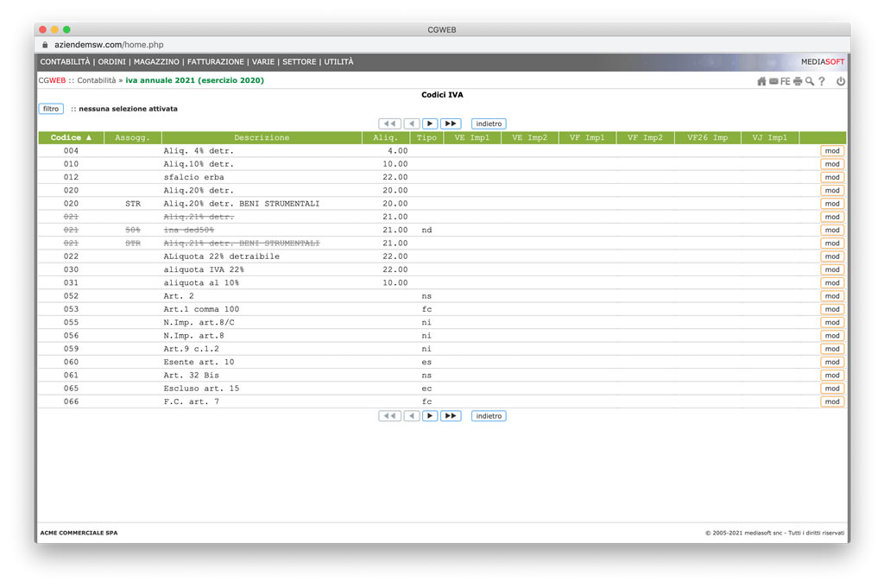Screen dimensions: 884x588
Task: Open the UTILITÀ menu
Action: 338,62
